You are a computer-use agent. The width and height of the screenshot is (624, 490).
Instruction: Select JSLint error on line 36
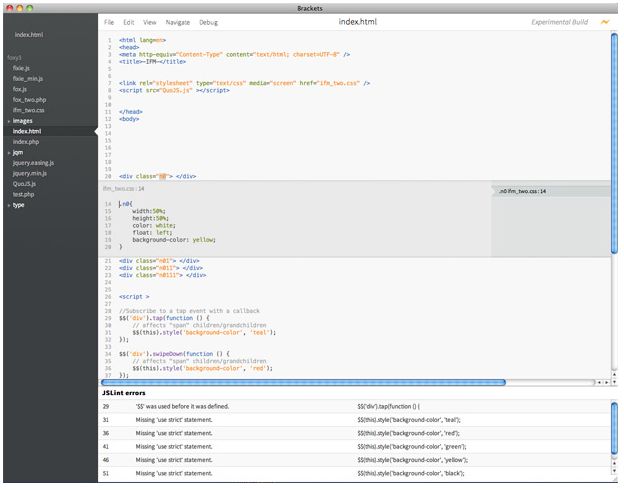click(354, 433)
